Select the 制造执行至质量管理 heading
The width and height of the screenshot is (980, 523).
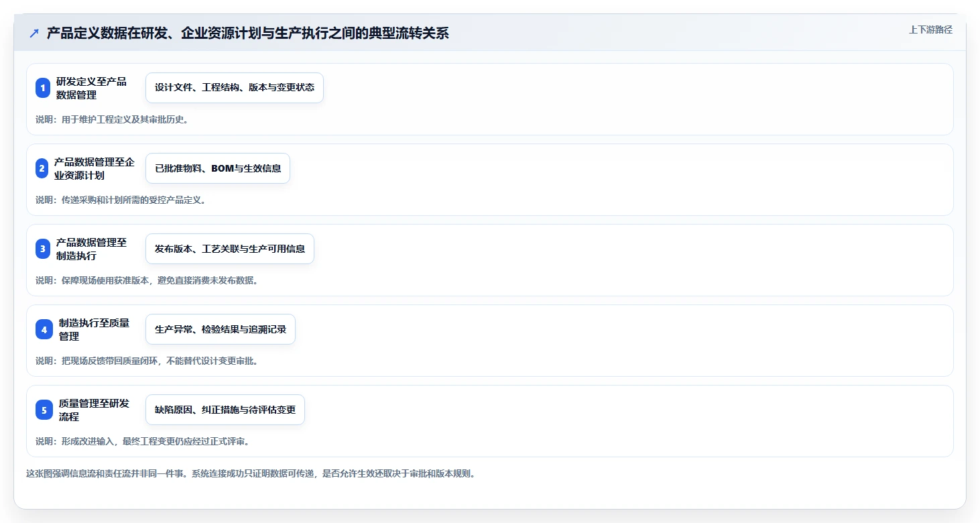94,329
